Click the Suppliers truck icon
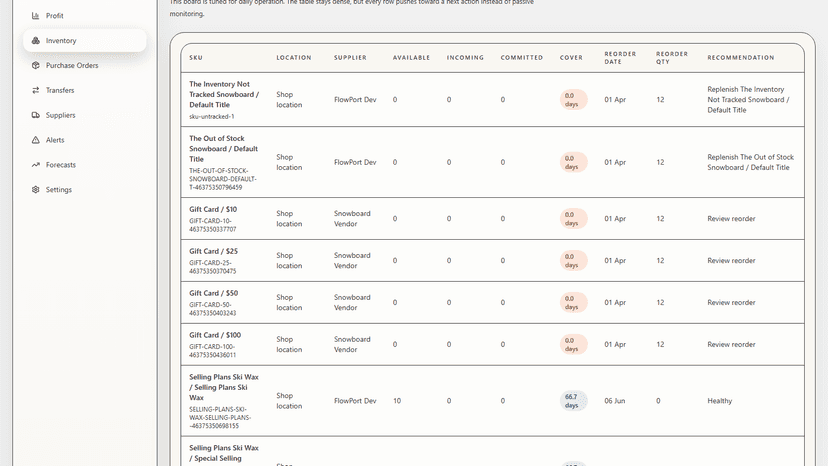 click(35, 115)
